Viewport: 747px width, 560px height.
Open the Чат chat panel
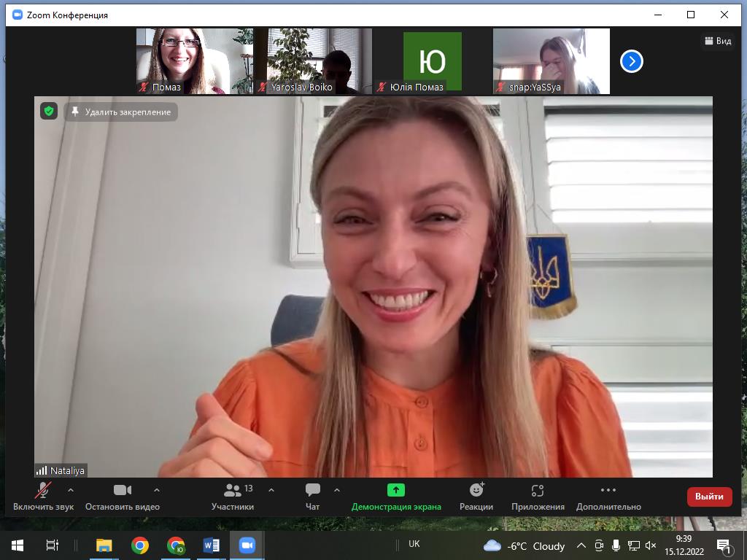[312, 497]
